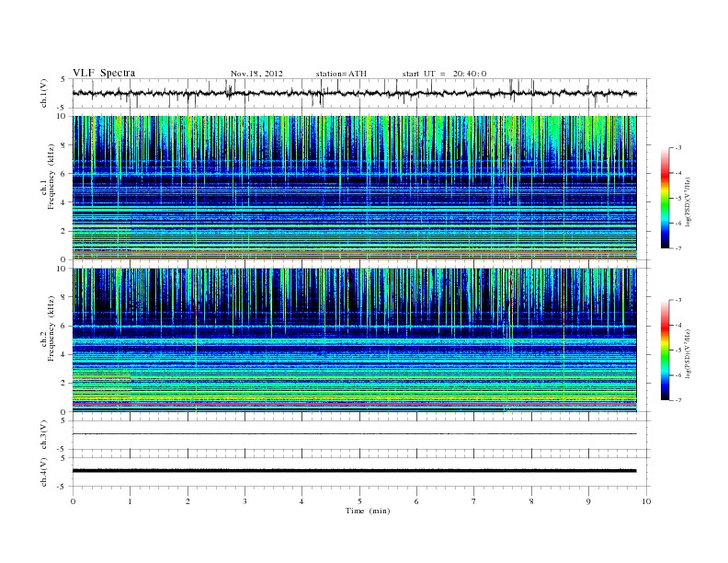Click the time axis tick label "10"

point(646,501)
